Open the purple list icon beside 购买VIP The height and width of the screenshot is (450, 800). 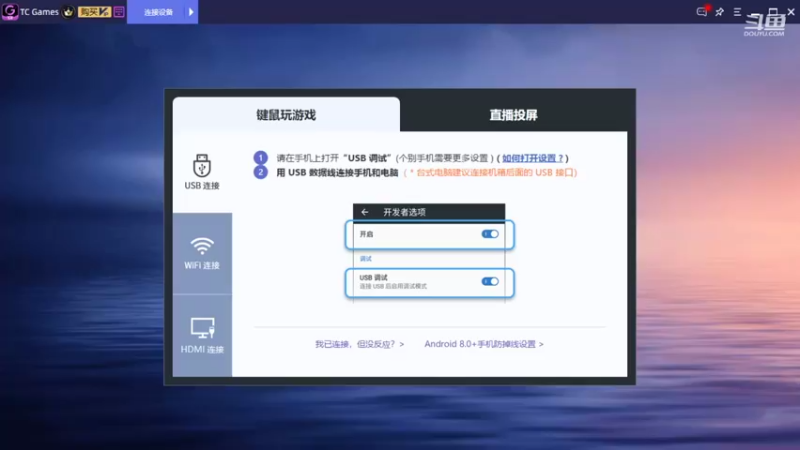point(119,12)
